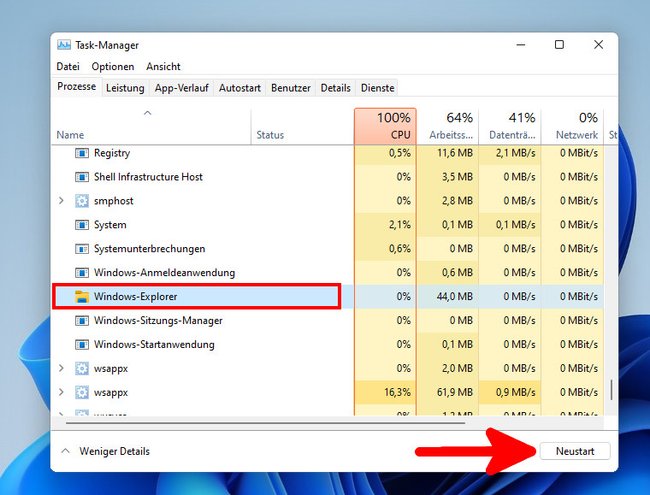Open the Ansicht menu

click(x=163, y=66)
